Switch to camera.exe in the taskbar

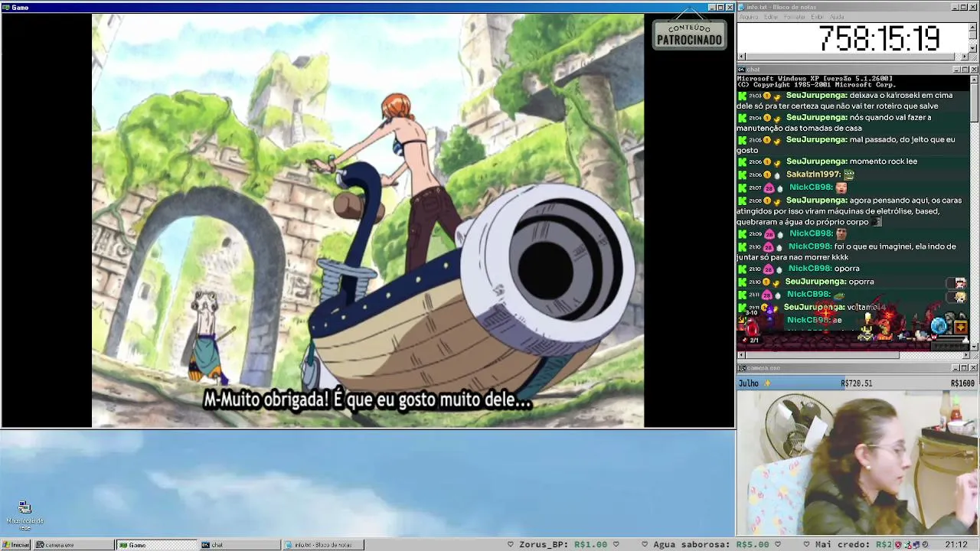pos(74,545)
